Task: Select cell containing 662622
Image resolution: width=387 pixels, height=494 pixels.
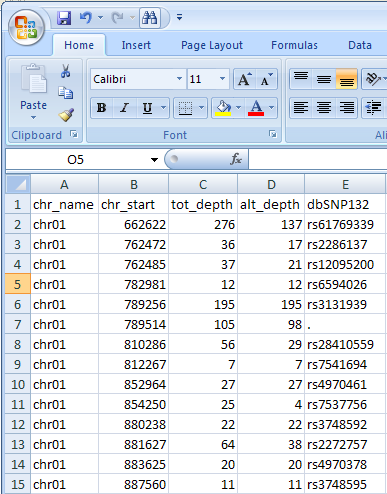Action: click(133, 224)
